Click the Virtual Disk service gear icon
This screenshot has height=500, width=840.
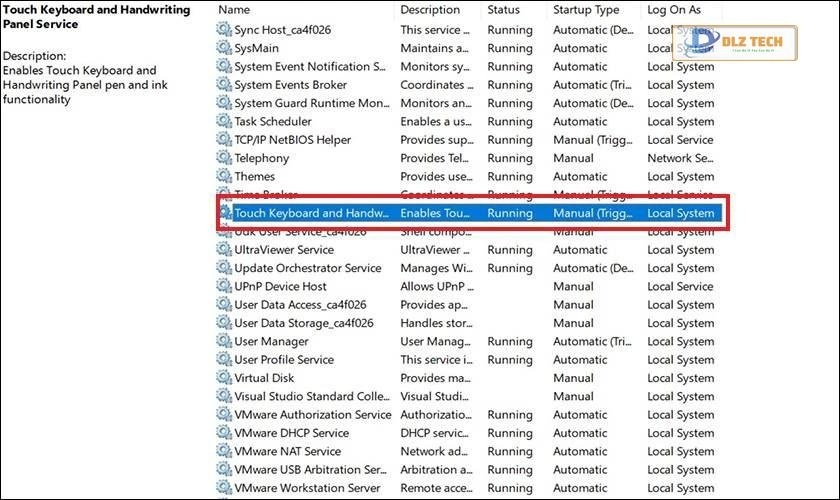coord(223,378)
